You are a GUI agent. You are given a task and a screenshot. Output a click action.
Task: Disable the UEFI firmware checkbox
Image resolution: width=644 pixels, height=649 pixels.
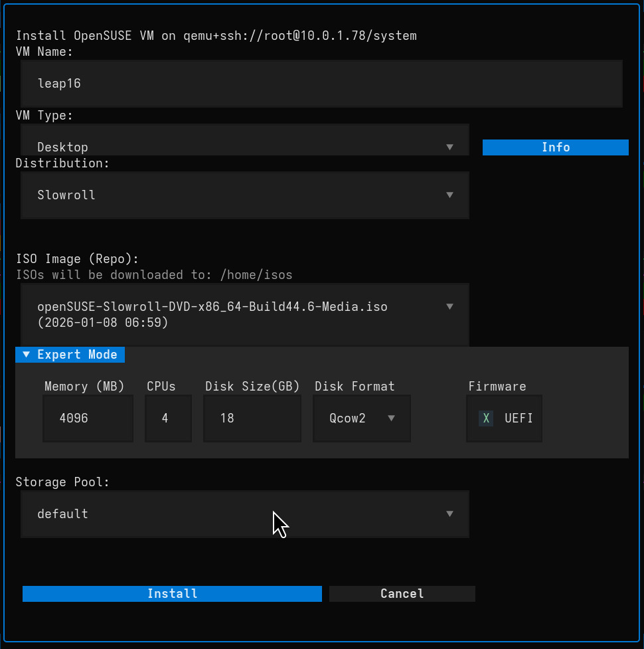486,418
